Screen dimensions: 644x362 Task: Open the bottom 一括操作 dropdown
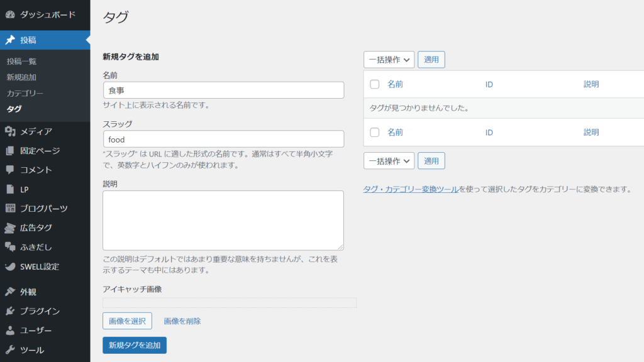(x=389, y=161)
